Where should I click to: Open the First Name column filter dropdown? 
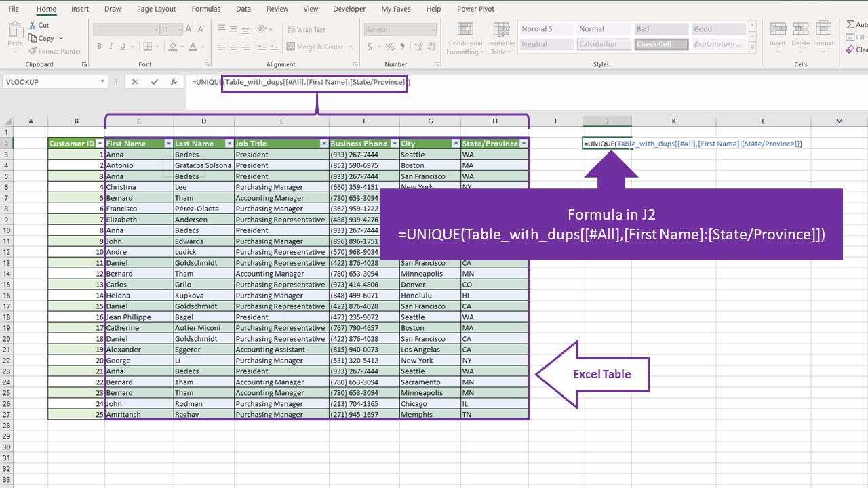[x=168, y=144]
